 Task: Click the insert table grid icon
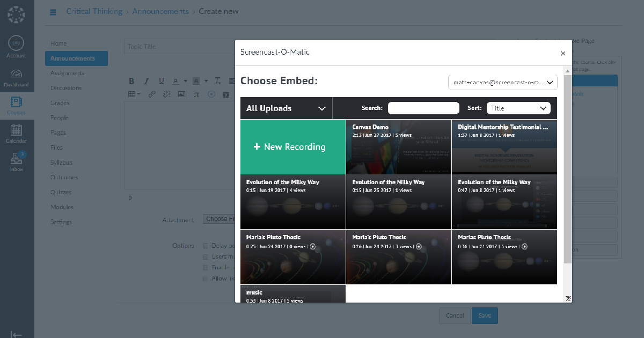pos(131,94)
